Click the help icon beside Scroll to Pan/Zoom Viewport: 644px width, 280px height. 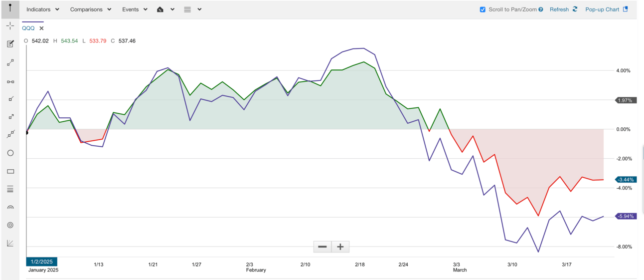point(541,9)
